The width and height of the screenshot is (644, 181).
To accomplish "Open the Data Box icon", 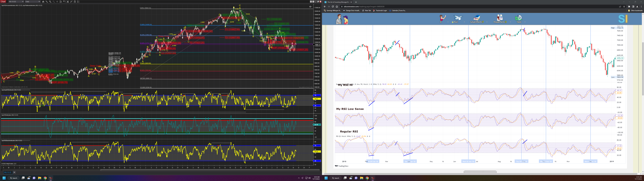I will (61, 2).
